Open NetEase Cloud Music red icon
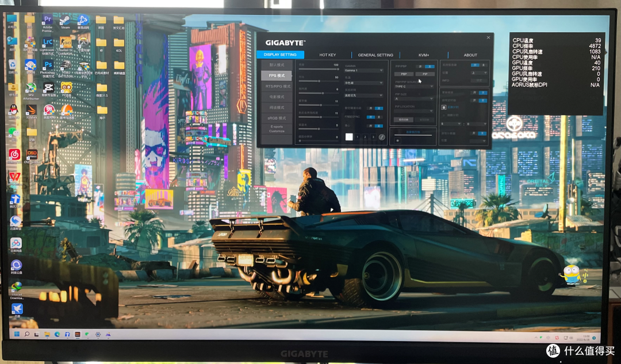 14,156
